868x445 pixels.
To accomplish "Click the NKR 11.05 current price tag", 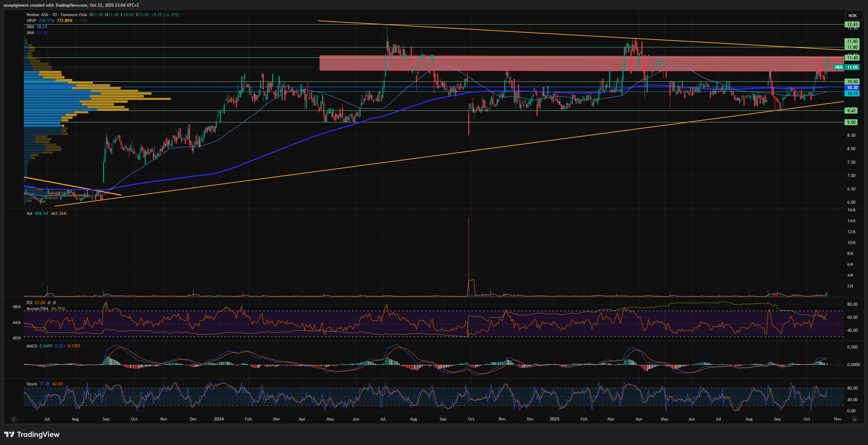I will click(849, 67).
